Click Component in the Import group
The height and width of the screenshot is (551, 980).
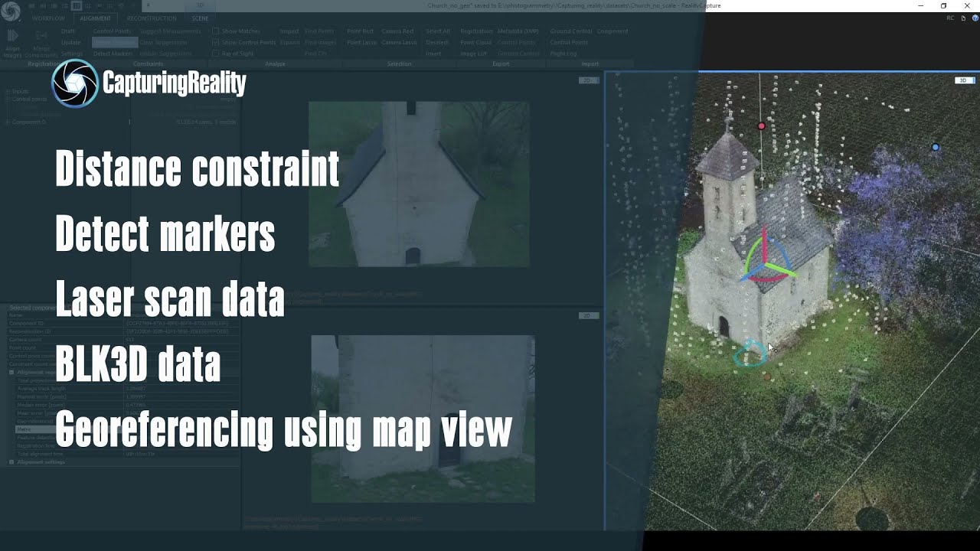[612, 31]
